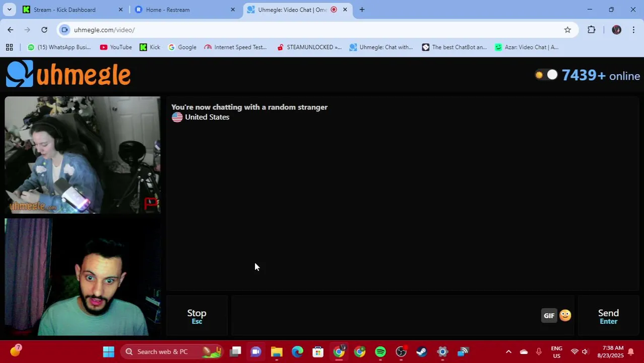Select the Uhmegle Video Chat tab

pyautogui.click(x=292, y=10)
